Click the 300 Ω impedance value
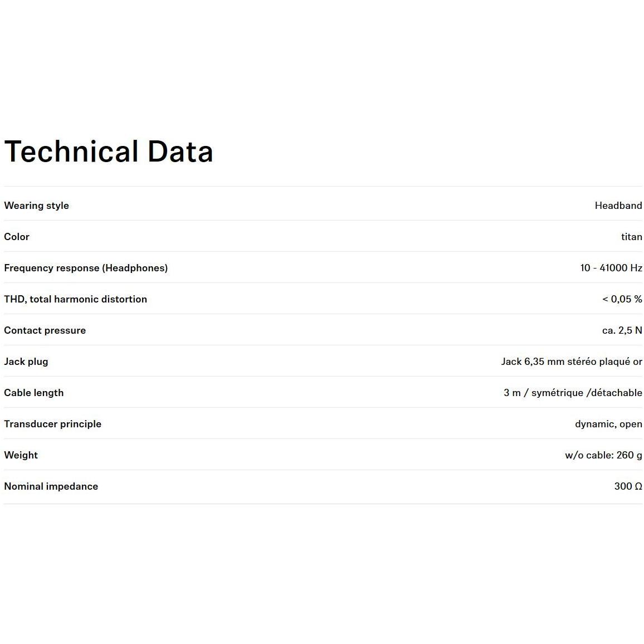Screen dimensions: 644x644 pyautogui.click(x=628, y=486)
